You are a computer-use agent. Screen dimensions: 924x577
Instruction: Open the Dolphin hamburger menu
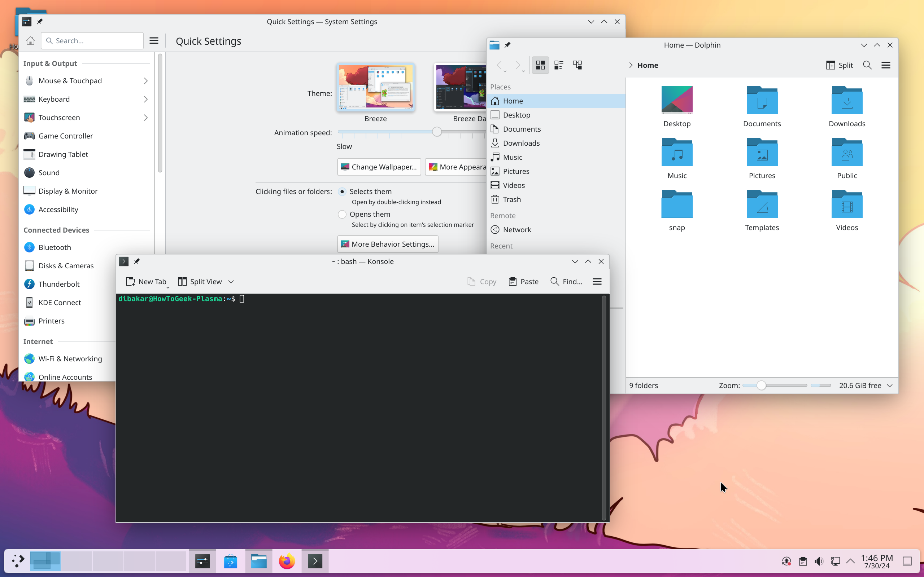click(886, 65)
